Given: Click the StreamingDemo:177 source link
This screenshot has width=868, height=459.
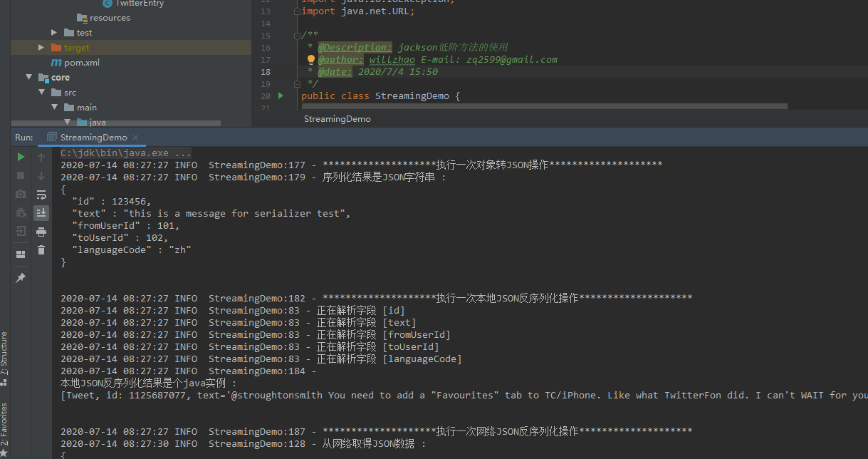Looking at the screenshot, I should click(x=257, y=165).
